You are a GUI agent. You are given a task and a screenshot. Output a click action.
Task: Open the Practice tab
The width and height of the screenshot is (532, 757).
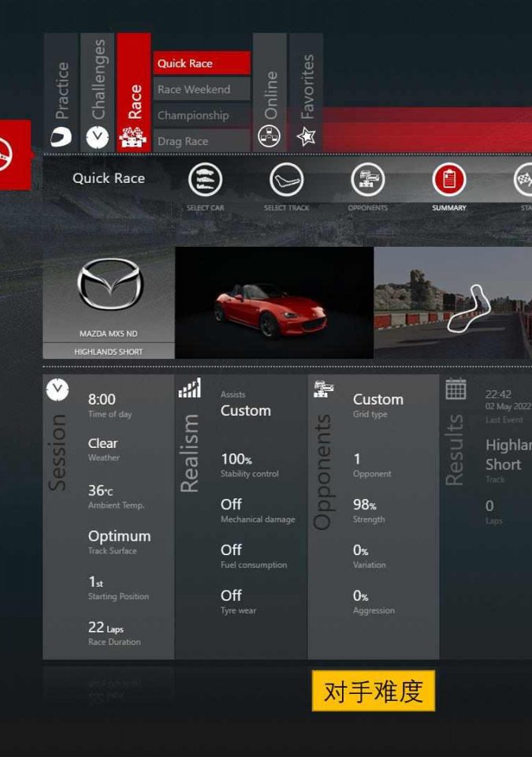[61, 91]
